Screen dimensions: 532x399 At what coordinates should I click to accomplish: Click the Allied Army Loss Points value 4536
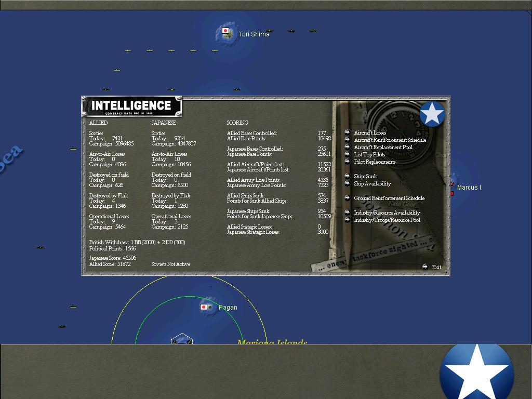[323, 180]
